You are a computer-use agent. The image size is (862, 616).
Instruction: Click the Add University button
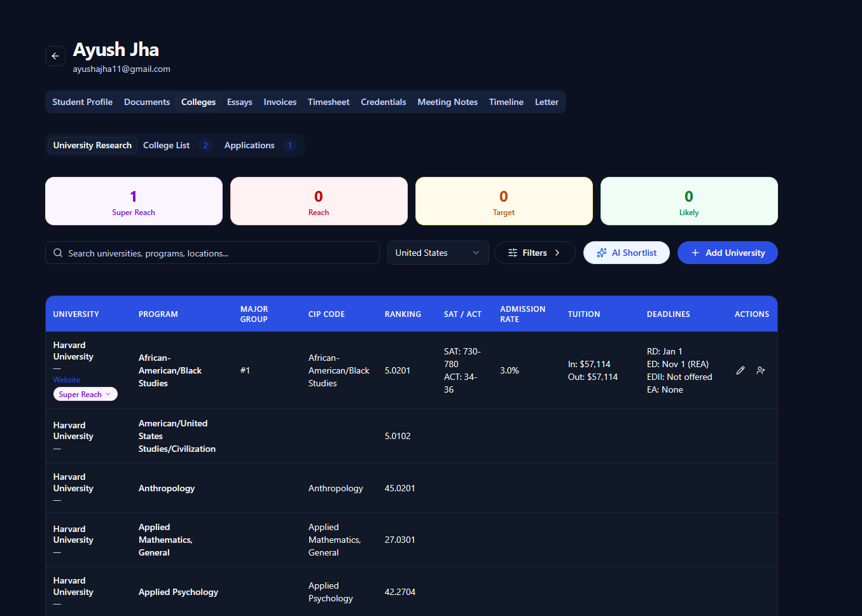[728, 253]
